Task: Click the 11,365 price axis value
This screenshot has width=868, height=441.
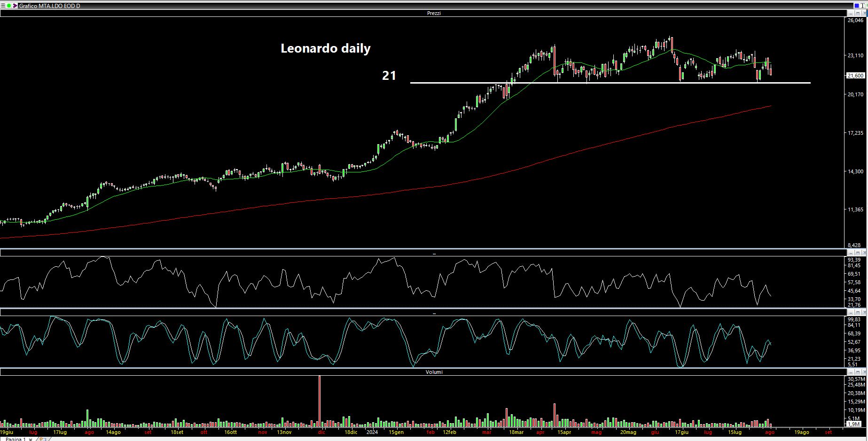Action: [x=855, y=210]
